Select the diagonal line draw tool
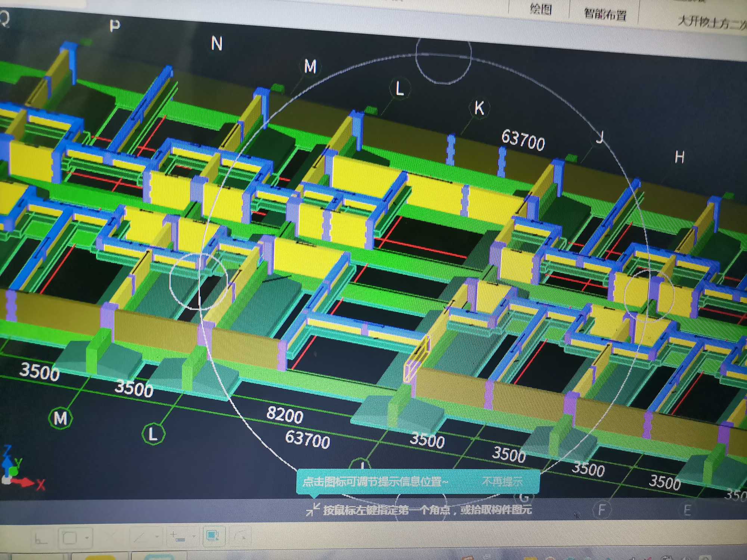 pyautogui.click(x=139, y=537)
